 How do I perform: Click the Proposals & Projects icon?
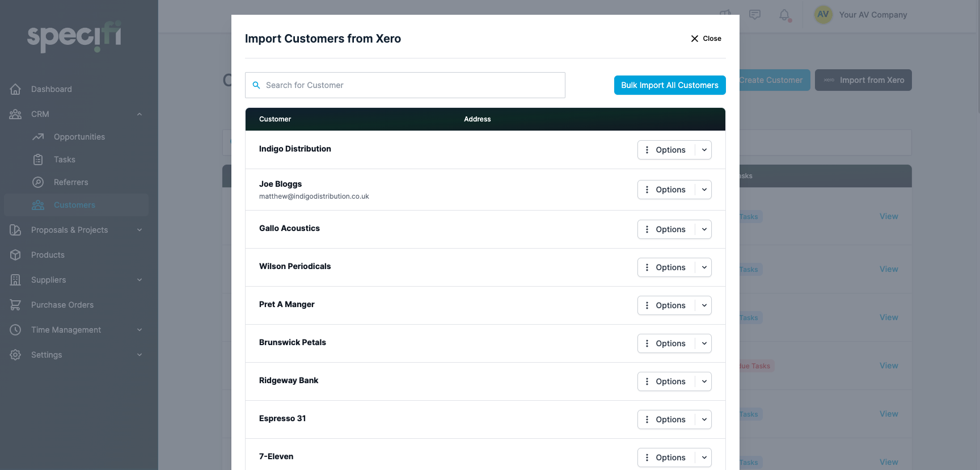pos(15,230)
